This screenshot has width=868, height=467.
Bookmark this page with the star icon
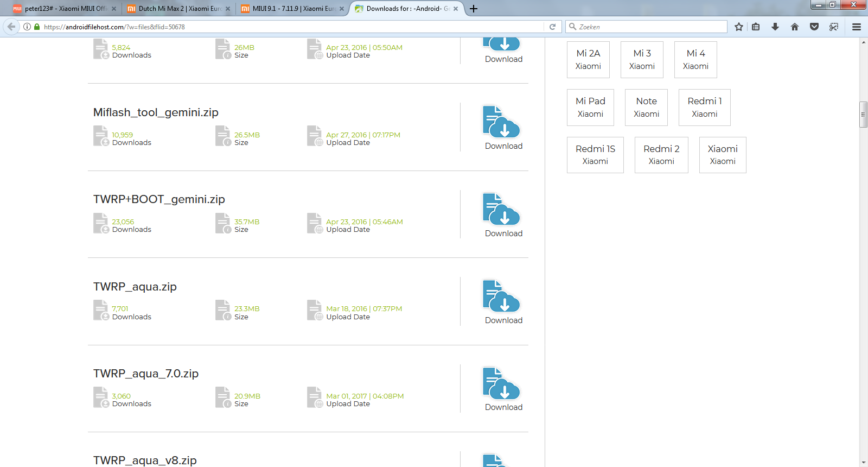pos(738,27)
